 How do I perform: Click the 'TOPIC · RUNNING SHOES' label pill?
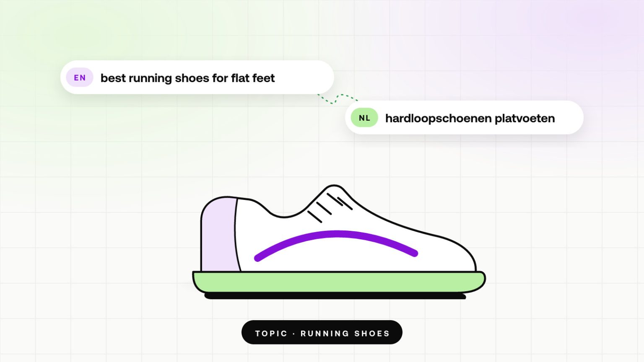(322, 333)
